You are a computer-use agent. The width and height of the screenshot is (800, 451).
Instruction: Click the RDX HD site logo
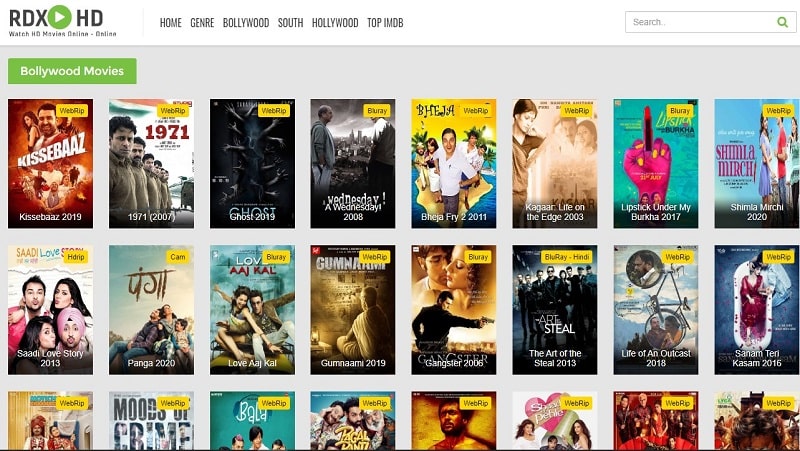click(x=62, y=21)
